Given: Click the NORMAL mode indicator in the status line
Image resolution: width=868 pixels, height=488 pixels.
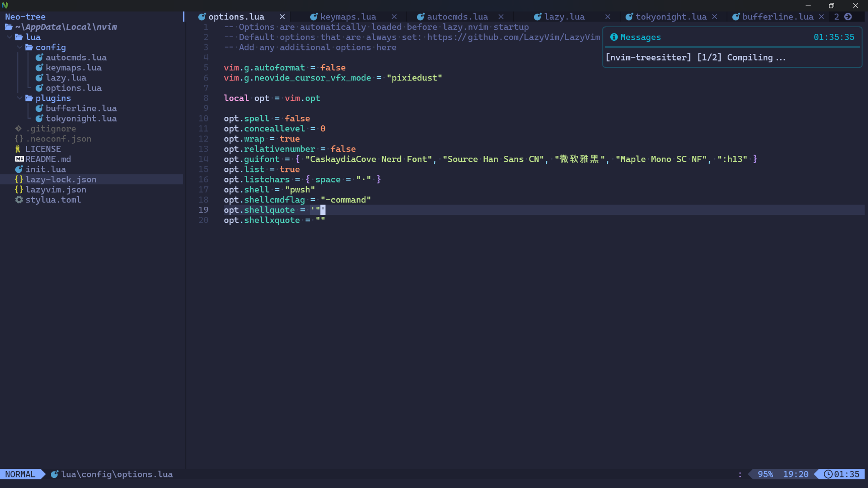Looking at the screenshot, I should (20, 474).
